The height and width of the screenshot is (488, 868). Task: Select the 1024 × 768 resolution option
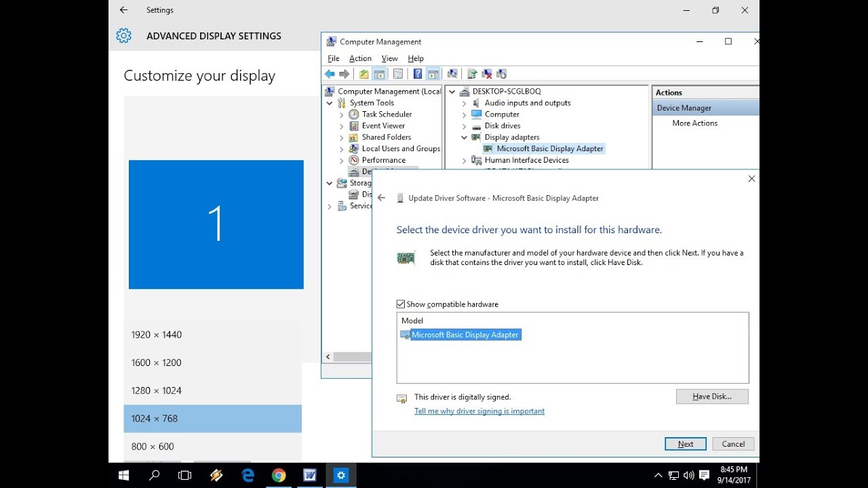click(x=212, y=419)
